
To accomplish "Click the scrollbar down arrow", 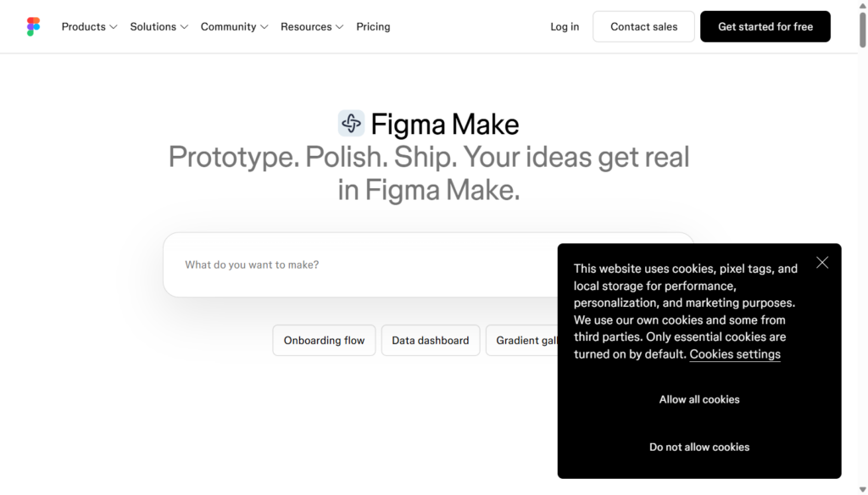I will [x=862, y=489].
